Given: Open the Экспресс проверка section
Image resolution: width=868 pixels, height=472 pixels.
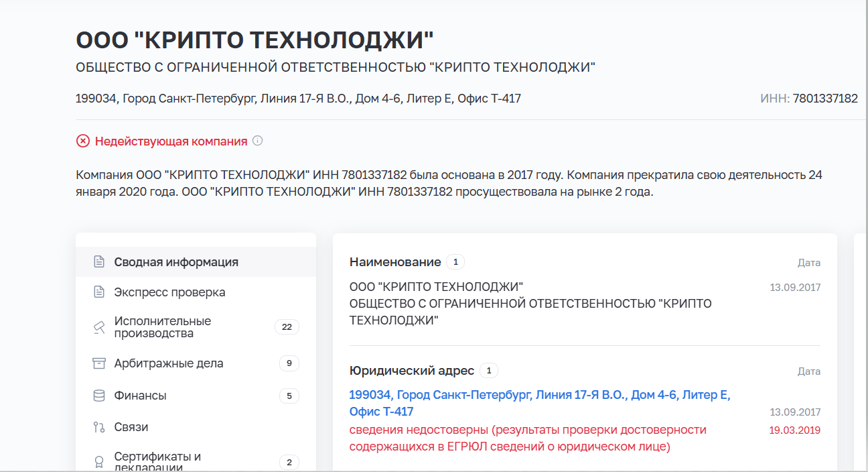Looking at the screenshot, I should 196,292.
